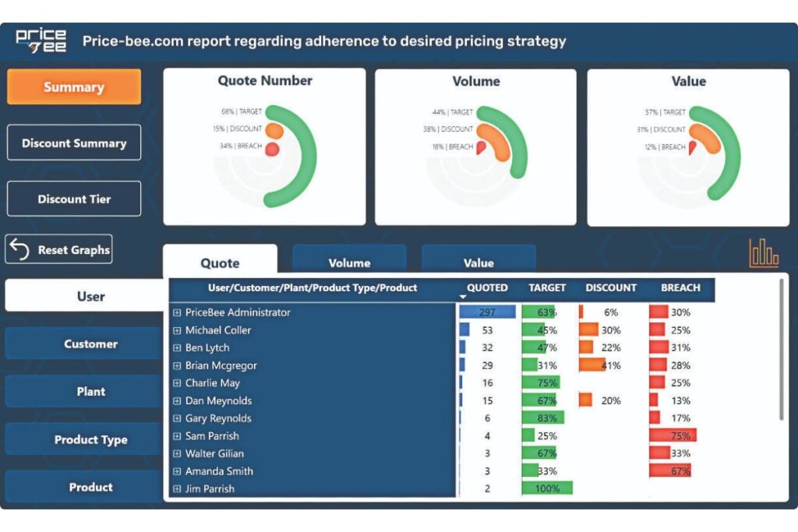Expand the Brian Mcgregor row

[177, 365]
